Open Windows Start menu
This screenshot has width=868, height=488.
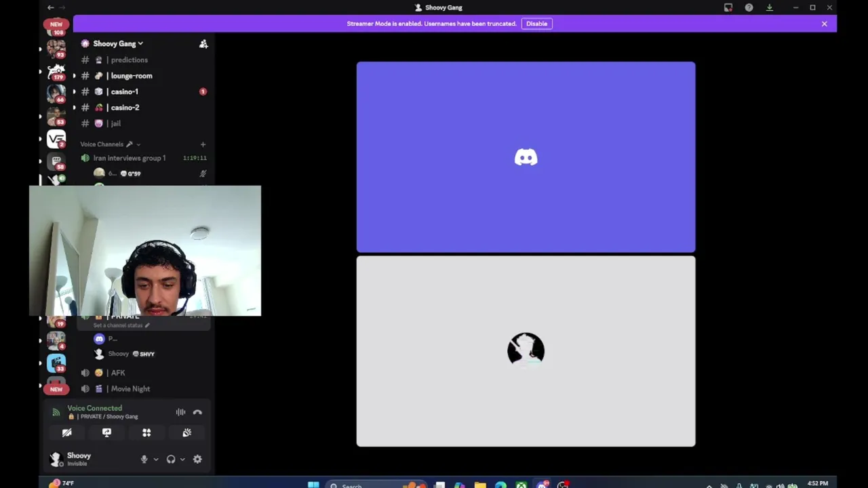[313, 485]
